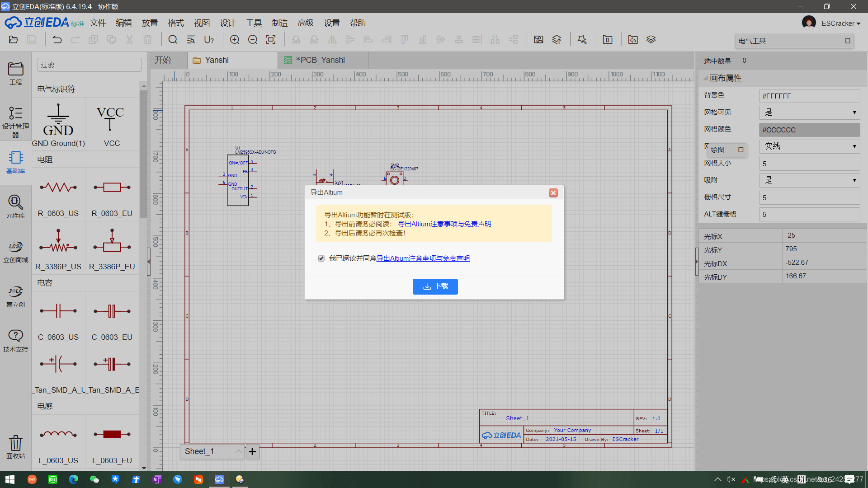Open OneNote from the taskbar
The image size is (868, 488).
[x=157, y=479]
